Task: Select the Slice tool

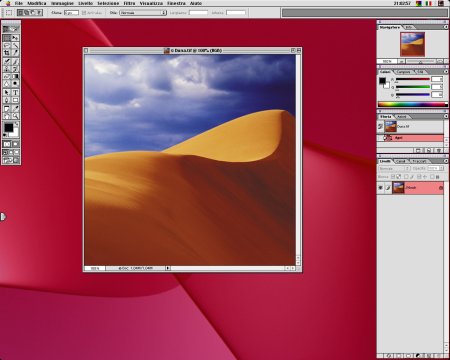Action: [15, 53]
